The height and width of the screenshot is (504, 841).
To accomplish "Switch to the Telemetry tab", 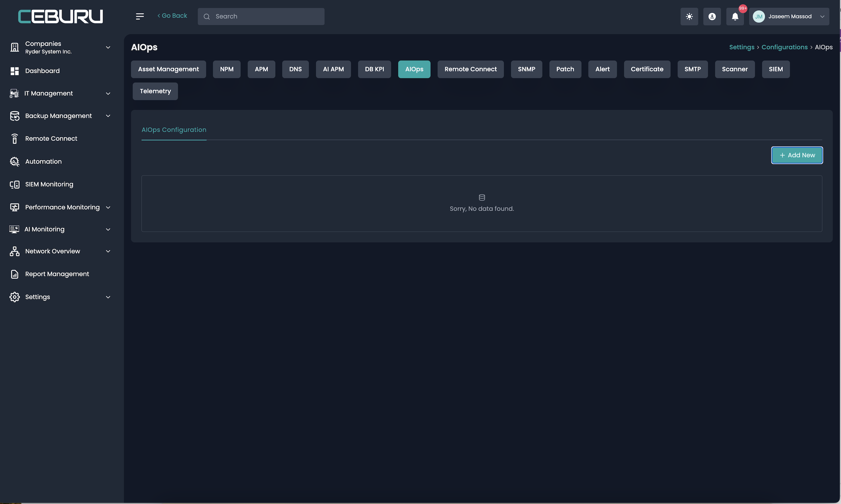I will [x=155, y=91].
